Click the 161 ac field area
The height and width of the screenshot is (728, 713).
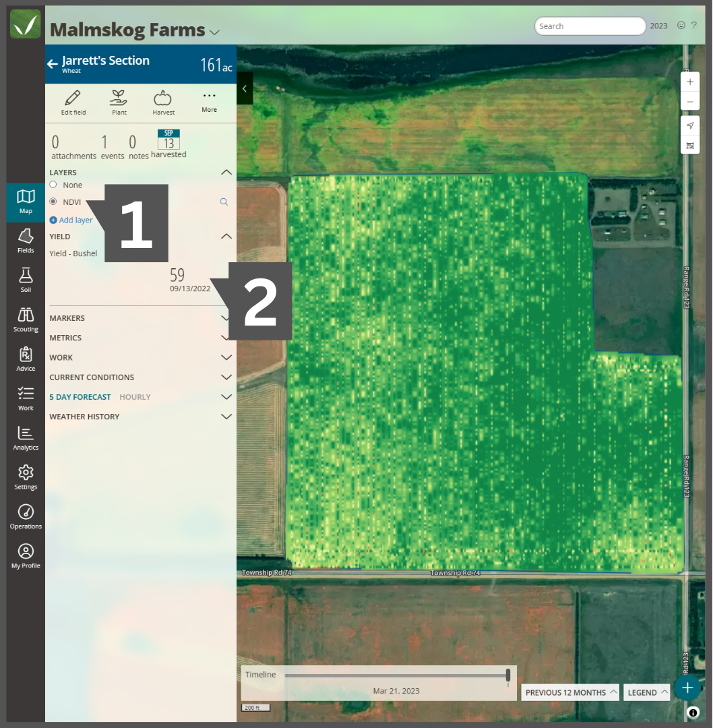[216, 65]
